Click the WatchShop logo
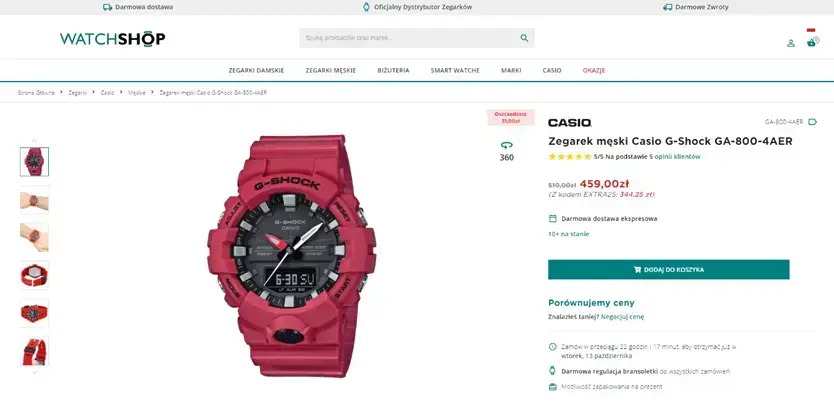 click(113, 38)
